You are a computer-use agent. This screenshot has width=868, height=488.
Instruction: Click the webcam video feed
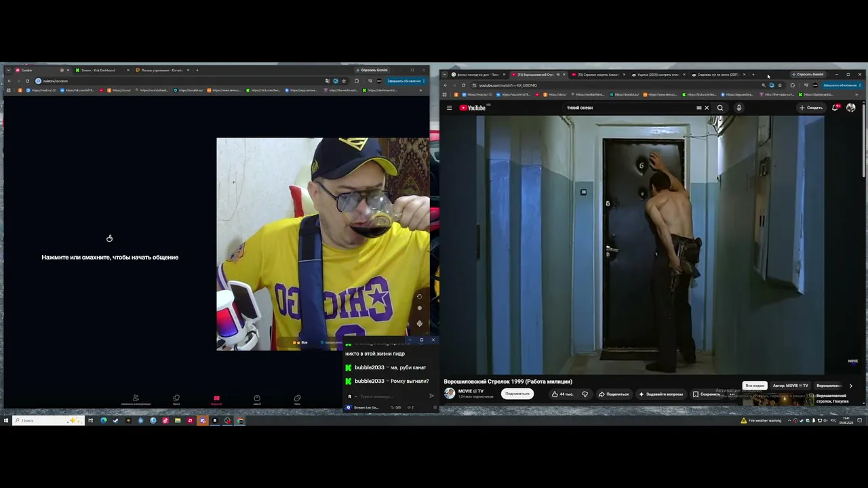click(323, 244)
